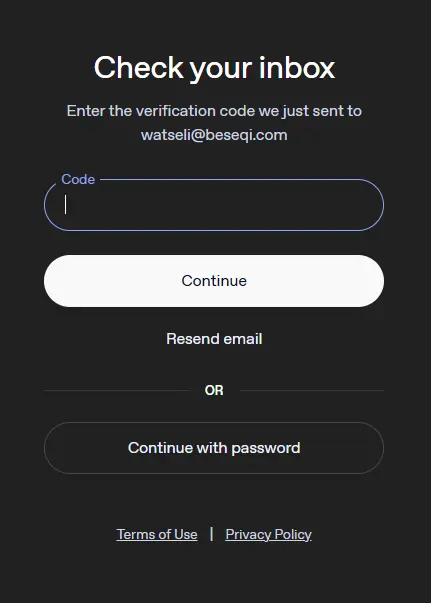The width and height of the screenshot is (431, 603).
Task: Request a new code via Resend email
Action: [x=214, y=339]
